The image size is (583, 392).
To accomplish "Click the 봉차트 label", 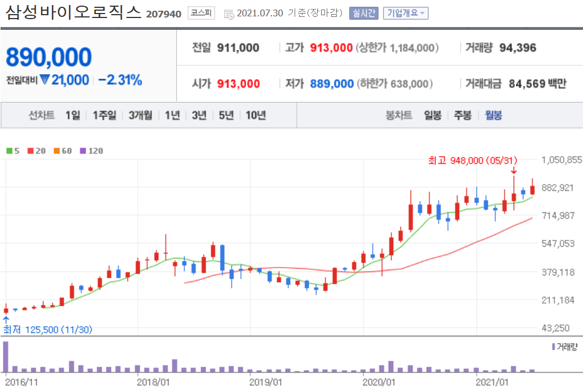I will pyautogui.click(x=399, y=115).
